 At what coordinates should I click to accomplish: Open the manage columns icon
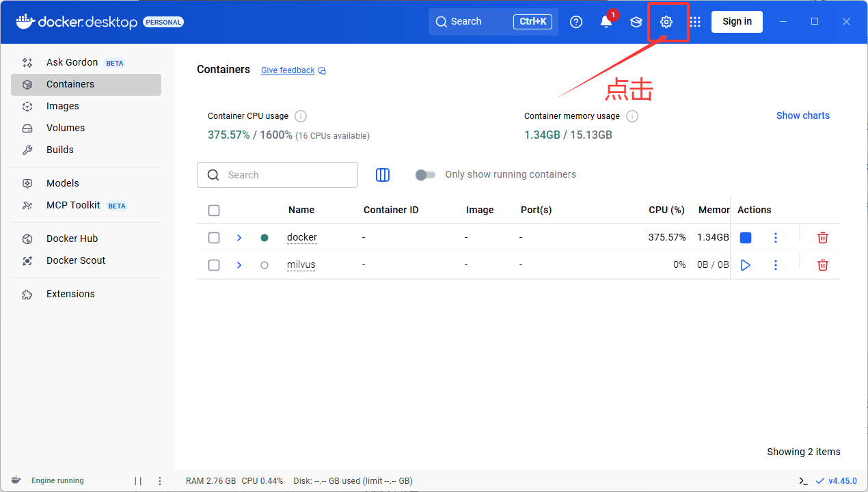383,175
